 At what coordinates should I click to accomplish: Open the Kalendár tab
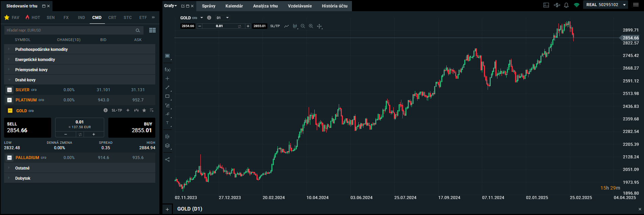pyautogui.click(x=234, y=6)
